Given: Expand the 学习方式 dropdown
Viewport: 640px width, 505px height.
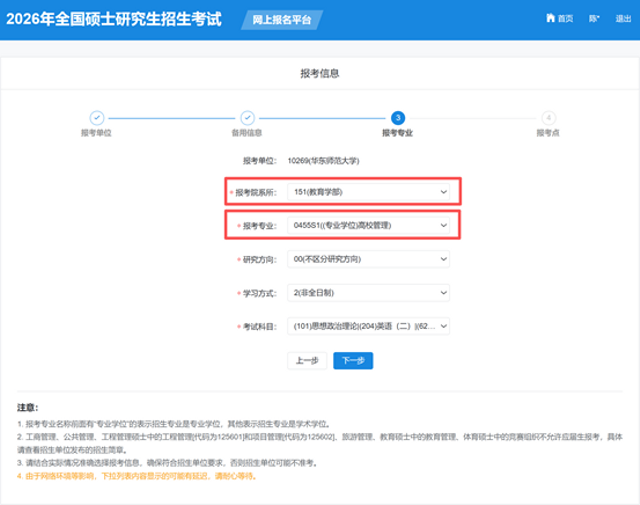Looking at the screenshot, I should pyautogui.click(x=367, y=293).
